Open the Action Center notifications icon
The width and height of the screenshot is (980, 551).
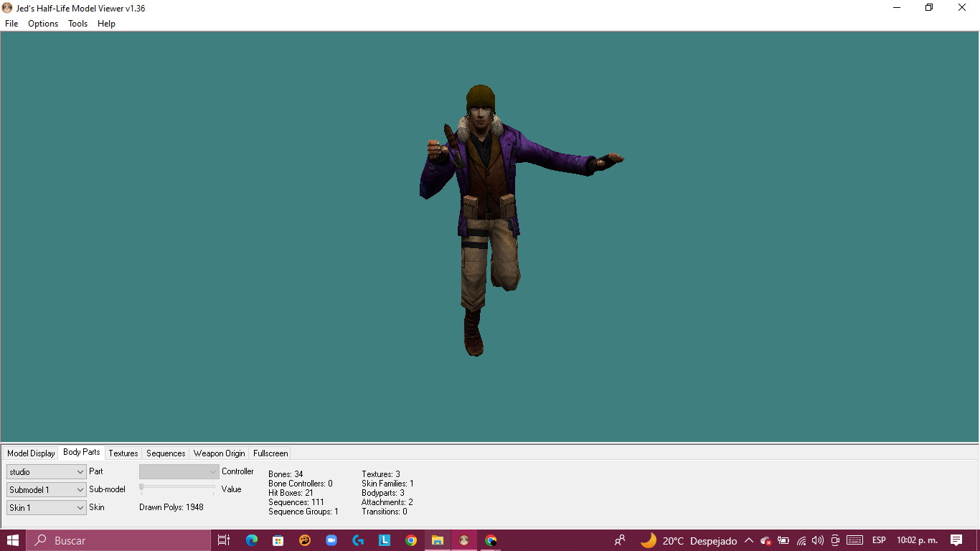957,540
